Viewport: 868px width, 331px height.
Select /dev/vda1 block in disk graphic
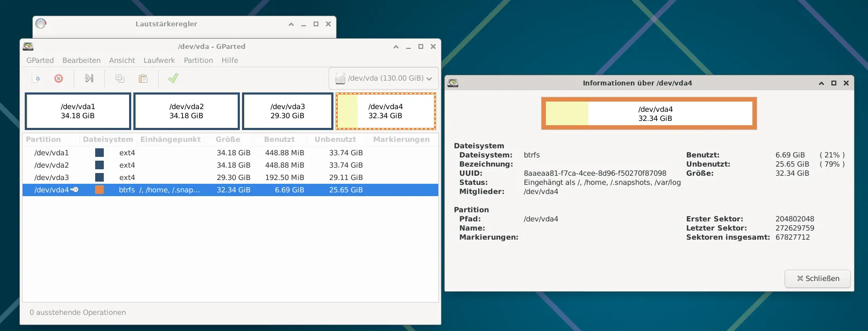(x=78, y=111)
